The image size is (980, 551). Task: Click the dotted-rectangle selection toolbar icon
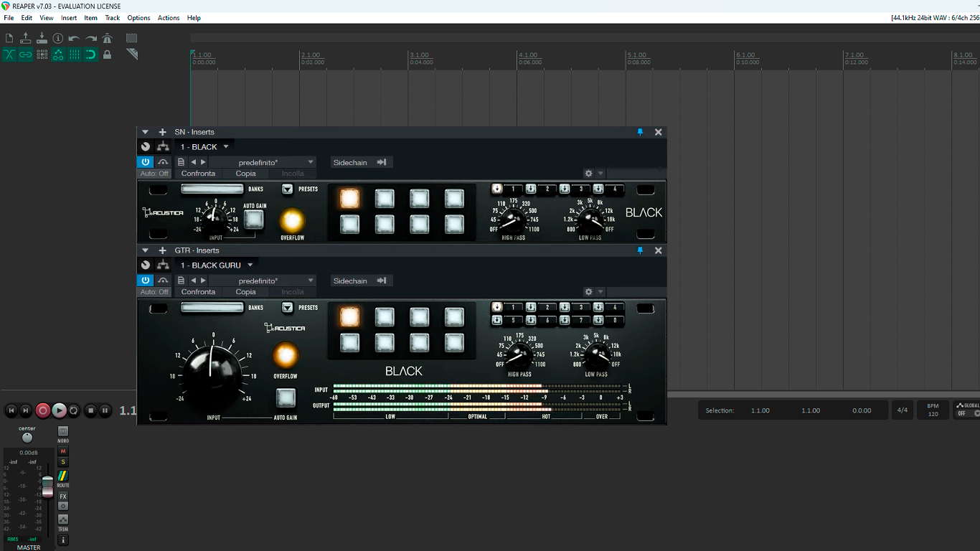coord(132,38)
